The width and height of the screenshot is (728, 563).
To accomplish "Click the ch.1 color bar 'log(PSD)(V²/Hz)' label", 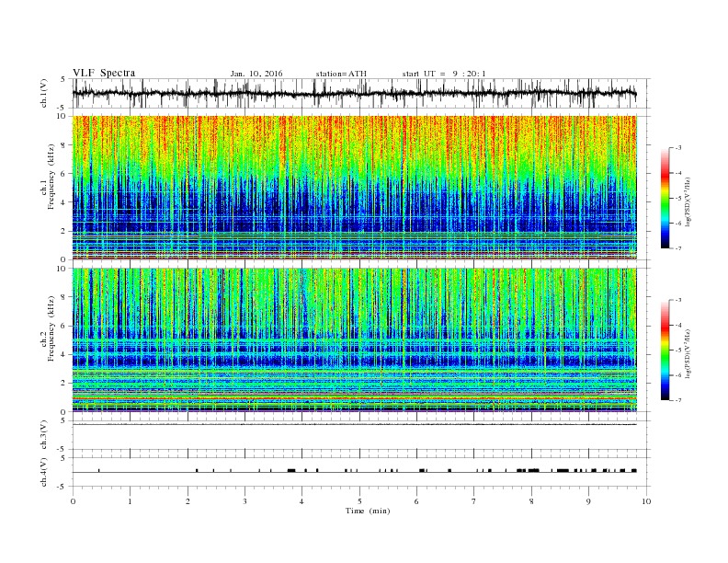I will click(x=688, y=201).
